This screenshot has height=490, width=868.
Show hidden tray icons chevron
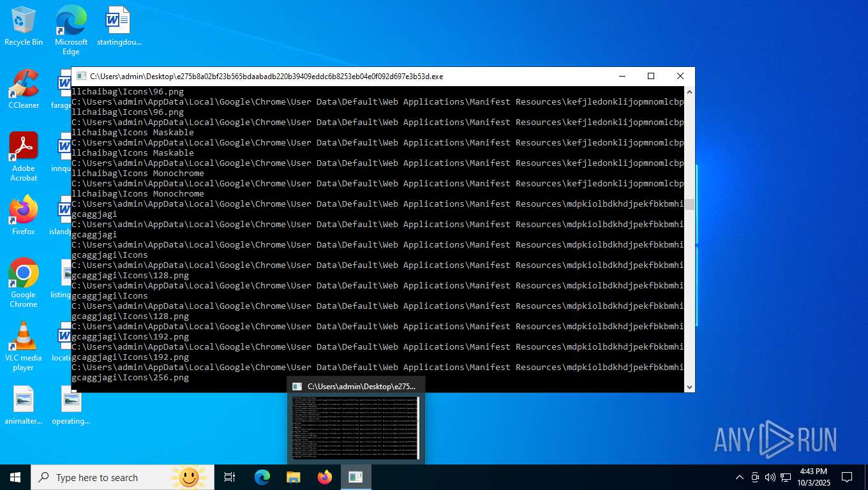point(740,477)
